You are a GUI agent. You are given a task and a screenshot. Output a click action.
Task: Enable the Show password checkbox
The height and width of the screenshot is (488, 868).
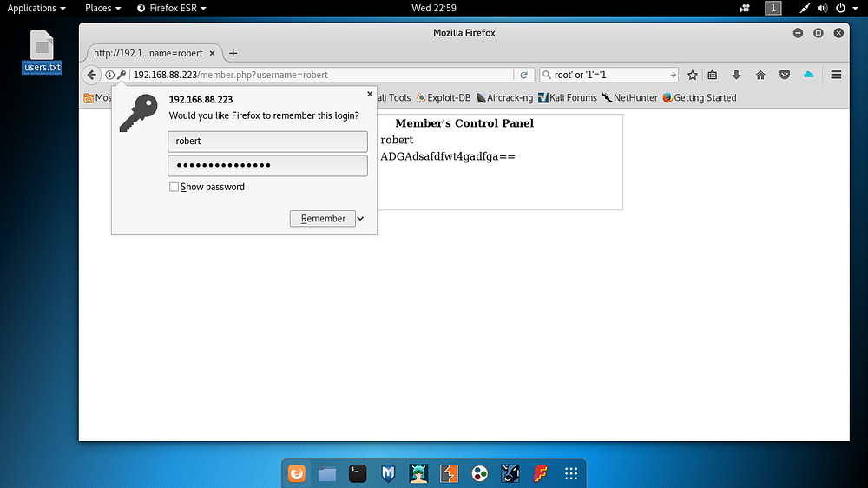pos(174,188)
